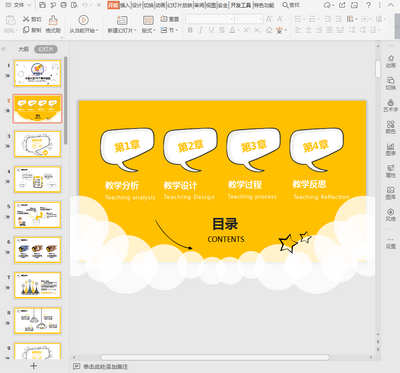The height and width of the screenshot is (373, 400).
Task: Select the 格式刷 format painter
Action: 53,24
